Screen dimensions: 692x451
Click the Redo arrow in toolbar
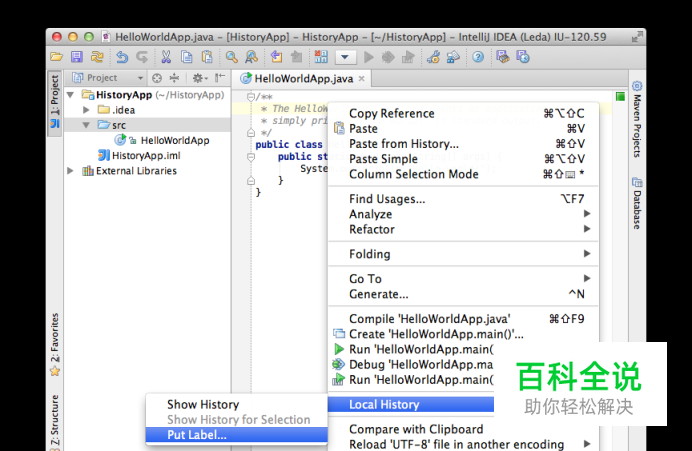point(142,57)
